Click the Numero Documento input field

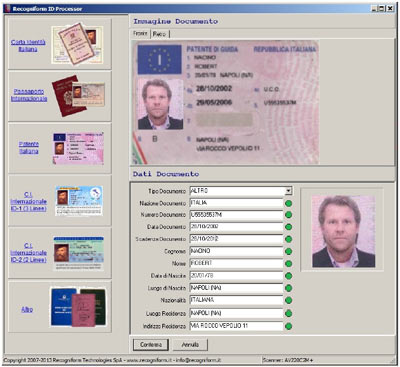click(236, 215)
